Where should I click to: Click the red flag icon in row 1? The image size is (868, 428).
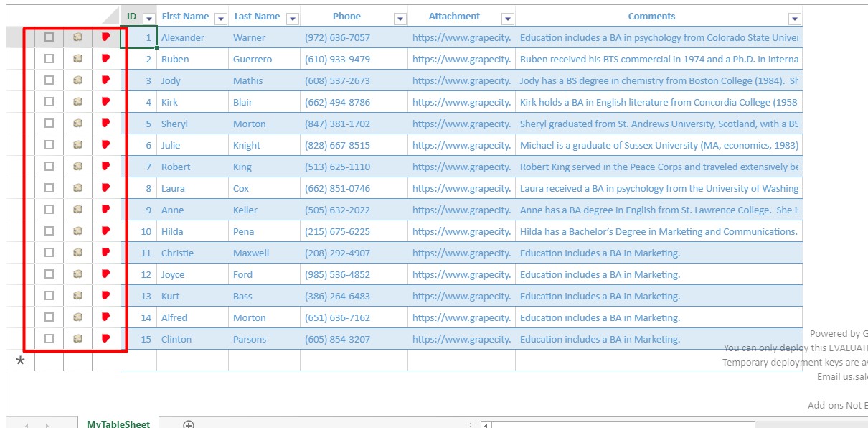tap(105, 37)
